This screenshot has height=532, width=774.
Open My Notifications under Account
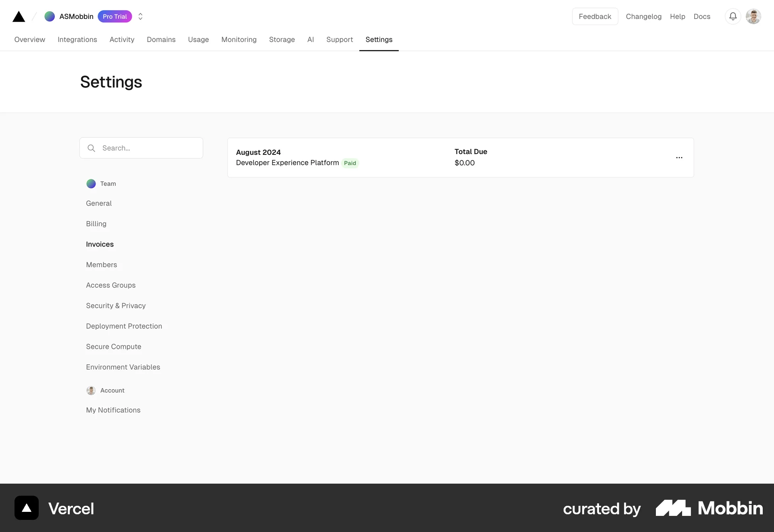(x=113, y=410)
